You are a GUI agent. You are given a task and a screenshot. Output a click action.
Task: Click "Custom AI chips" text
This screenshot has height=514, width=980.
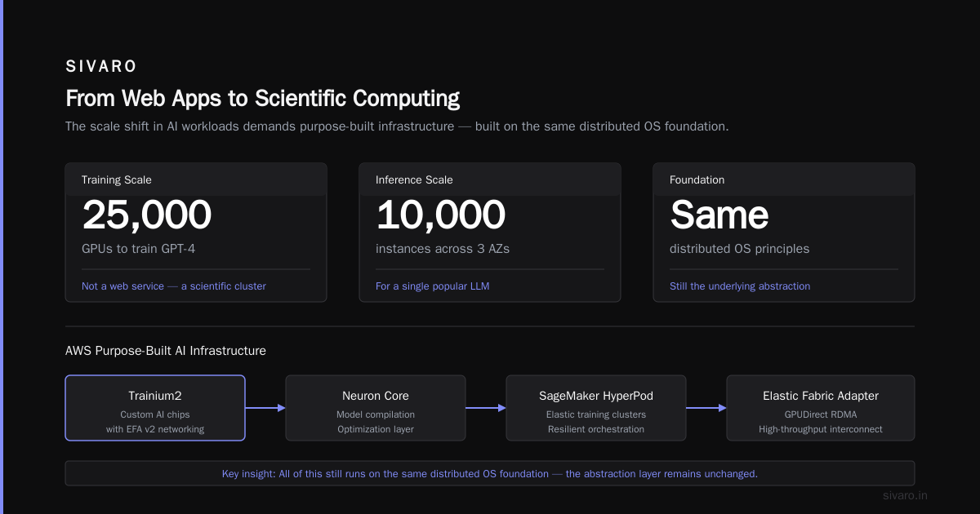(155, 414)
